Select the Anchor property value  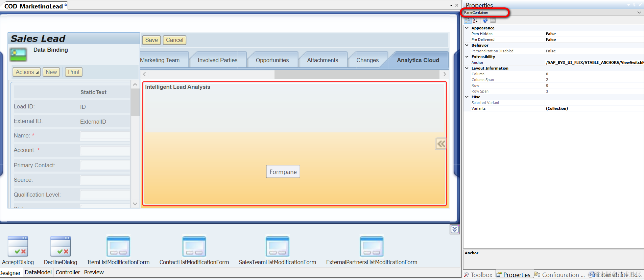tap(594, 62)
